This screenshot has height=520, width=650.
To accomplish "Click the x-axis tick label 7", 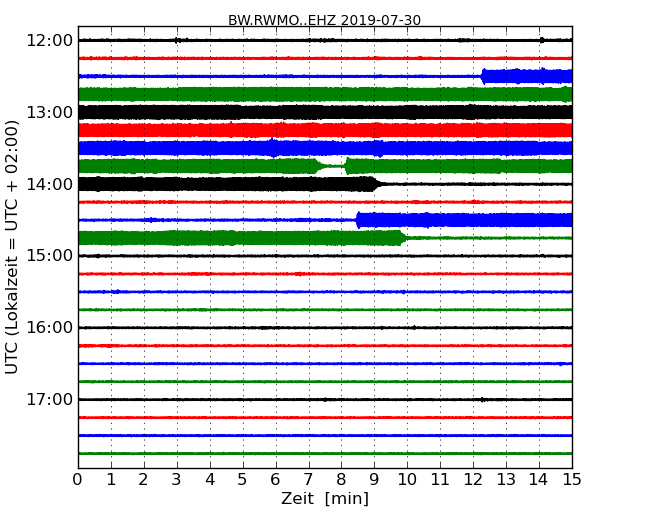I will click(x=308, y=480).
